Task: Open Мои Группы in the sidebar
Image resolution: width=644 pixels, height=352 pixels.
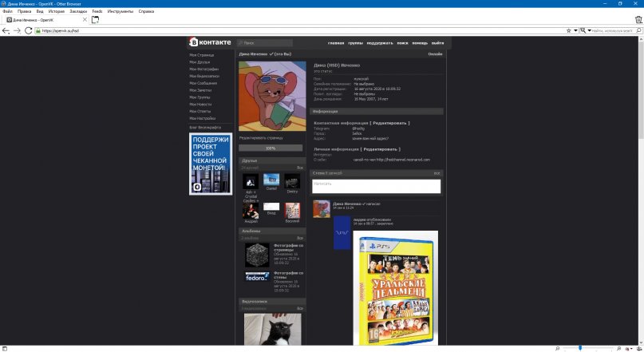Action: [200, 97]
